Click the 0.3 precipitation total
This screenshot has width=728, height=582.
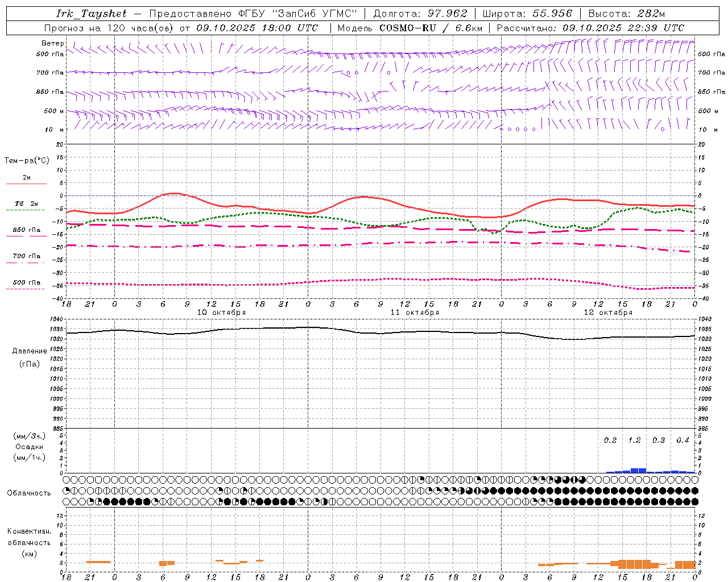[659, 440]
